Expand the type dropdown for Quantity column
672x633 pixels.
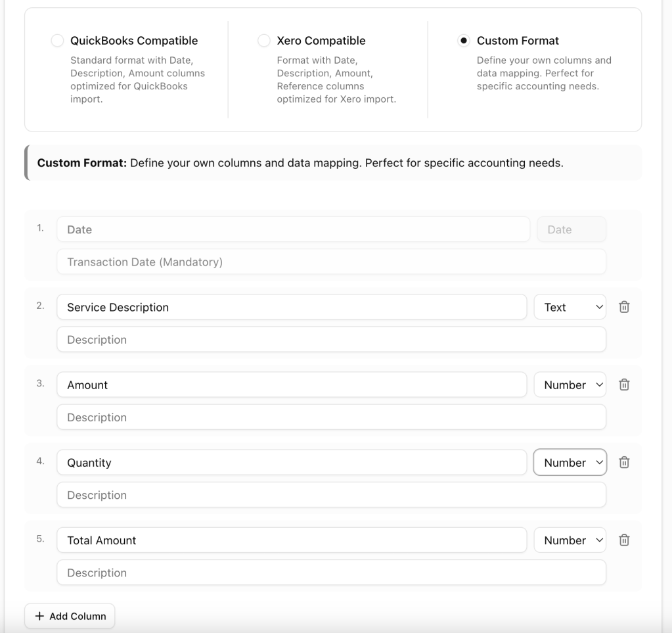pyautogui.click(x=570, y=462)
